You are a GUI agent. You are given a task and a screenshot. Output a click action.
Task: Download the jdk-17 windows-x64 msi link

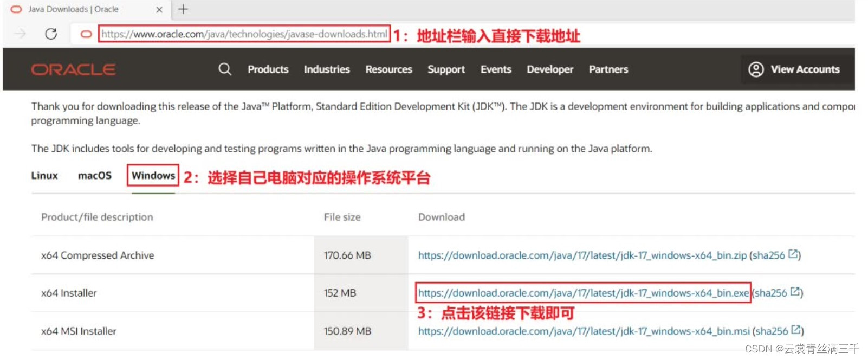tap(584, 331)
